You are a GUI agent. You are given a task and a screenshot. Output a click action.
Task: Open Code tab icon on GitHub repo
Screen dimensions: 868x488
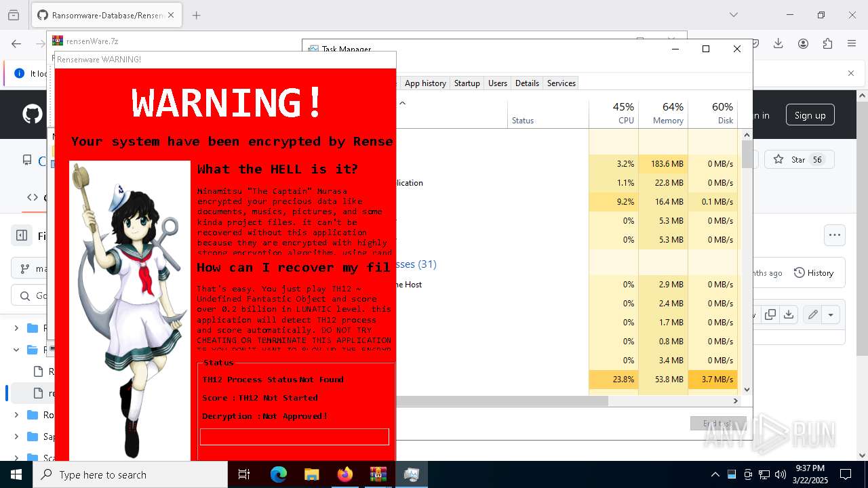pyautogui.click(x=32, y=197)
